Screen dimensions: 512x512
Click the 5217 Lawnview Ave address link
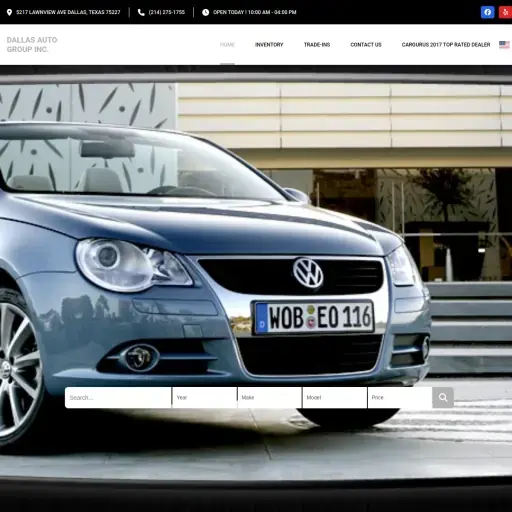68,12
